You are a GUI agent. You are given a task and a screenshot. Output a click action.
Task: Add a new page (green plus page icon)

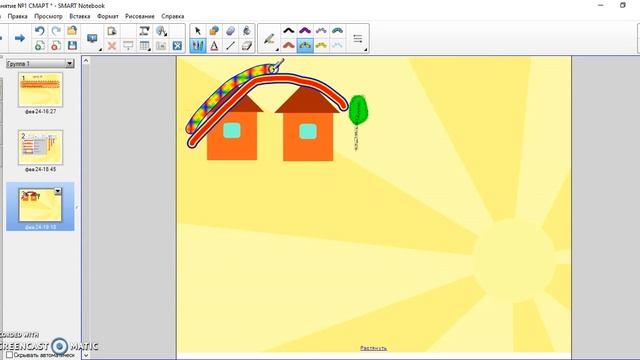pyautogui.click(x=40, y=46)
